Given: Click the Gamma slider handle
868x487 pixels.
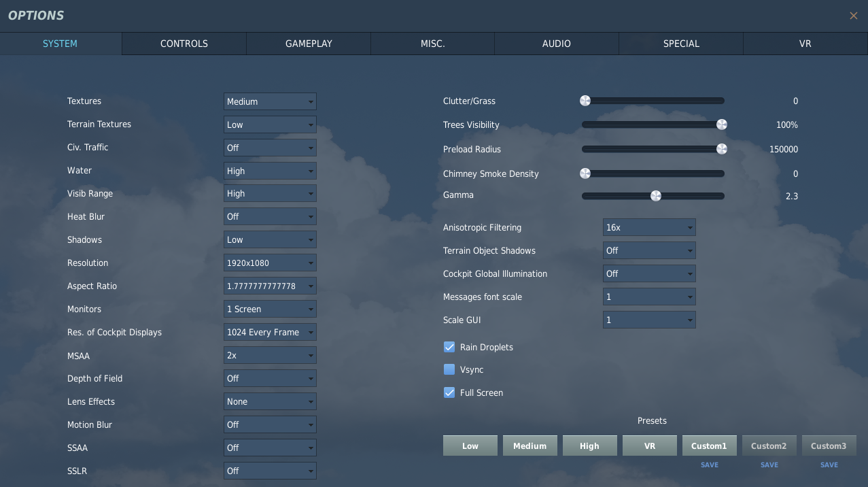Looking at the screenshot, I should 656,196.
